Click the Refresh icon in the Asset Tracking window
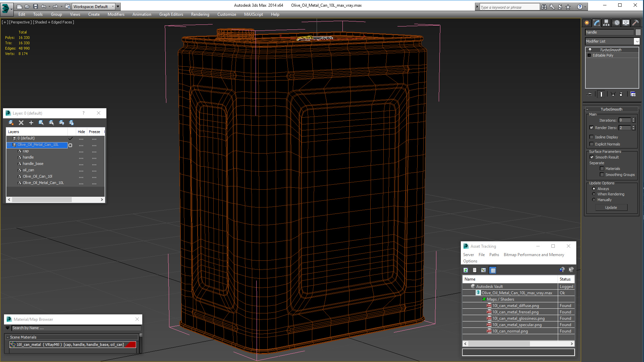Screen dimensions: 644x362 click(466, 270)
